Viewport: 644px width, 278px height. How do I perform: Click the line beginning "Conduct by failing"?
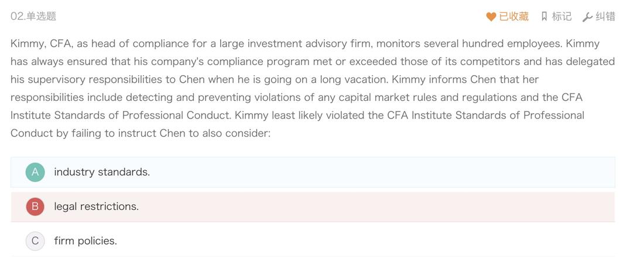click(x=141, y=133)
